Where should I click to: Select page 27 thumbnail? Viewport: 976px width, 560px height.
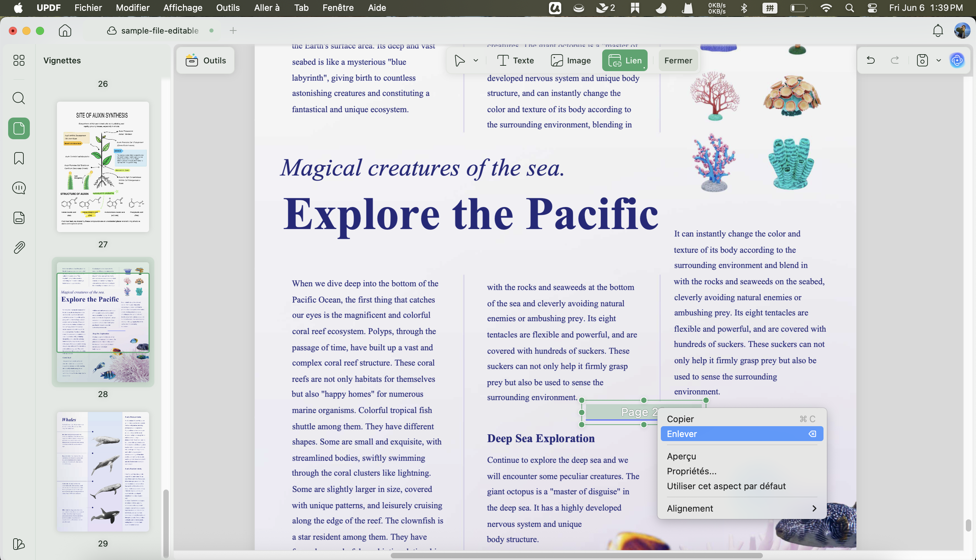click(x=103, y=167)
